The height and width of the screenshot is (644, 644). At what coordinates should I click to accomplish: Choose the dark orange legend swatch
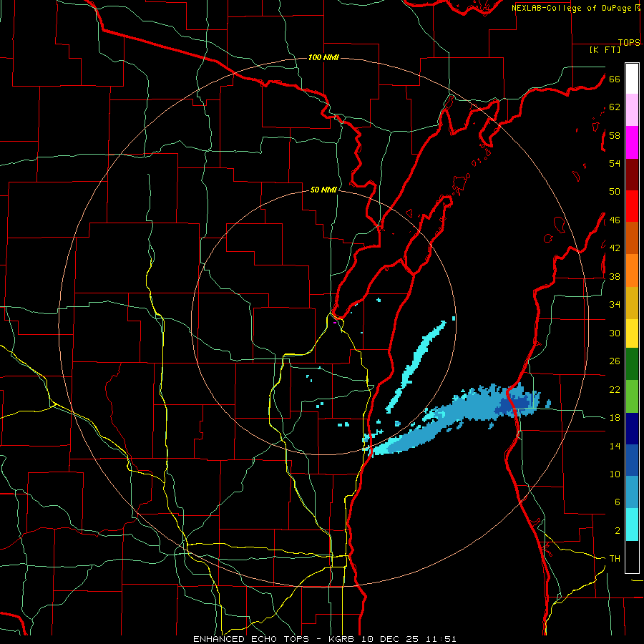pyautogui.click(x=632, y=238)
